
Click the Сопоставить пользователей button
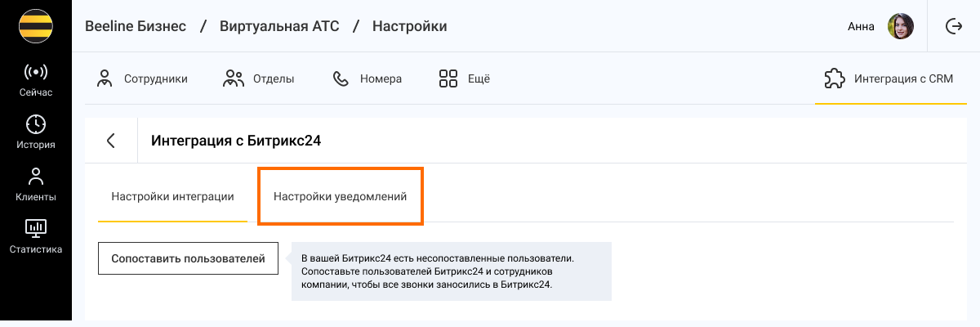(188, 258)
